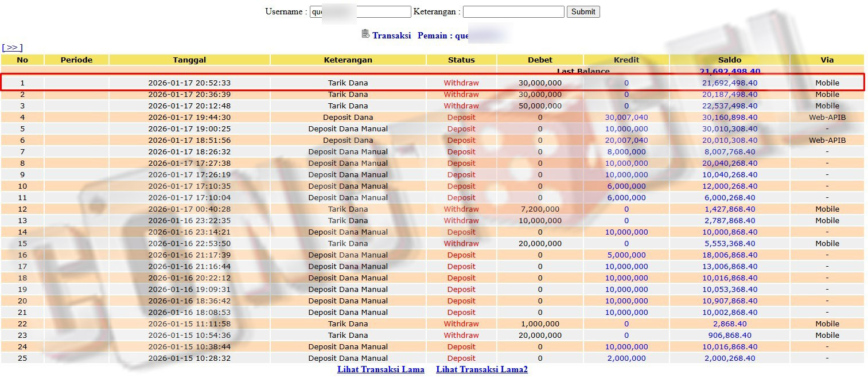Click the Keterangan column header
The height and width of the screenshot is (382, 868).
[348, 60]
